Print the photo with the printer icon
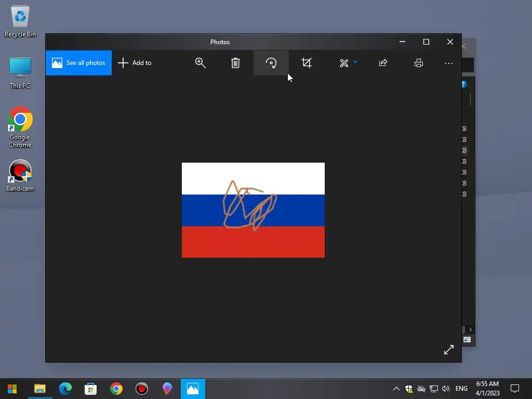Screen dimensions: 532x399 (419, 63)
